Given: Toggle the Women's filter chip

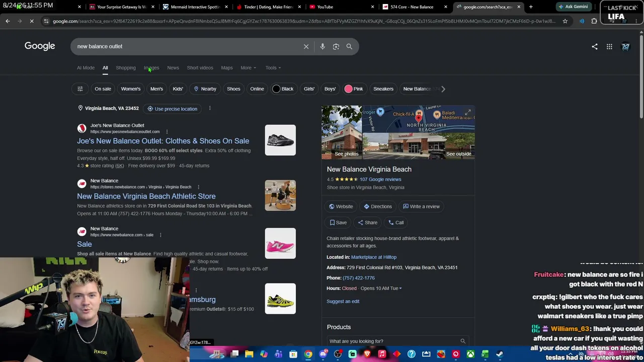Looking at the screenshot, I should point(131,89).
